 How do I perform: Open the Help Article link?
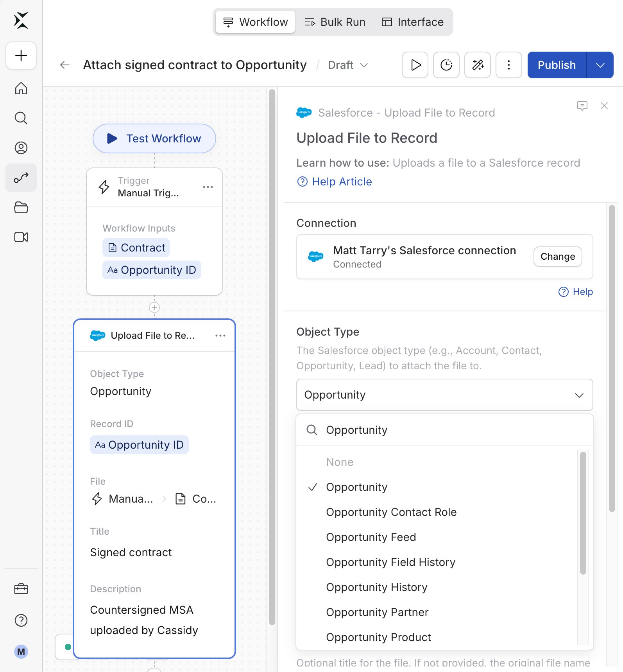[335, 181]
